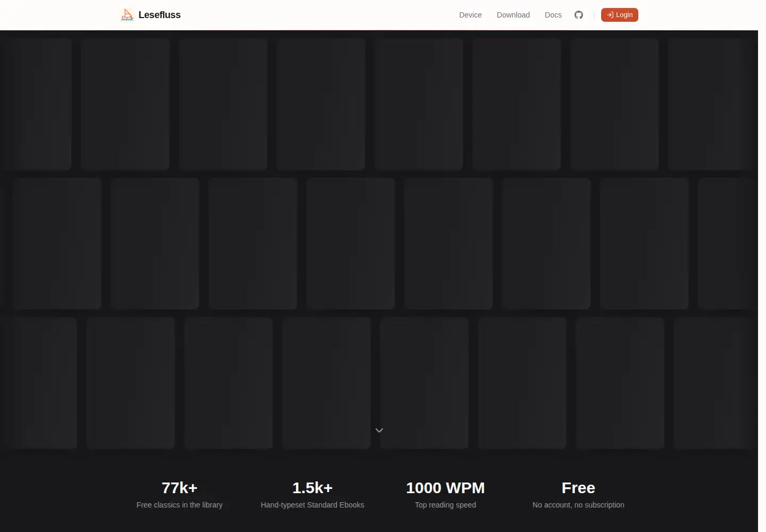Select the "1.5k+" statistic

click(x=312, y=488)
